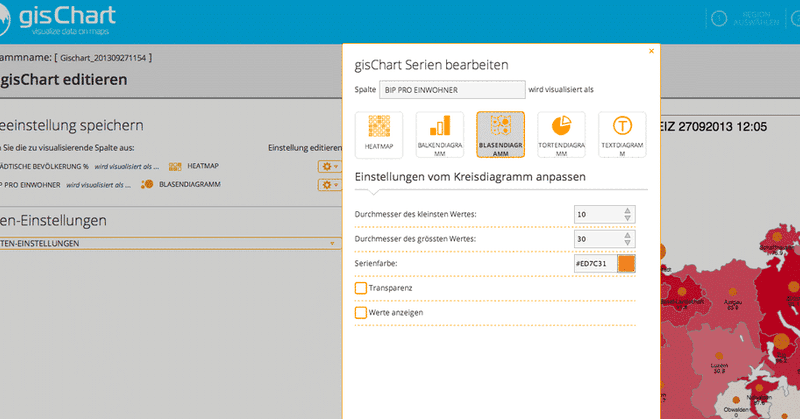Open gear settings for the Blasendiagramm row
Screen dimensions: 800x419
point(329,185)
